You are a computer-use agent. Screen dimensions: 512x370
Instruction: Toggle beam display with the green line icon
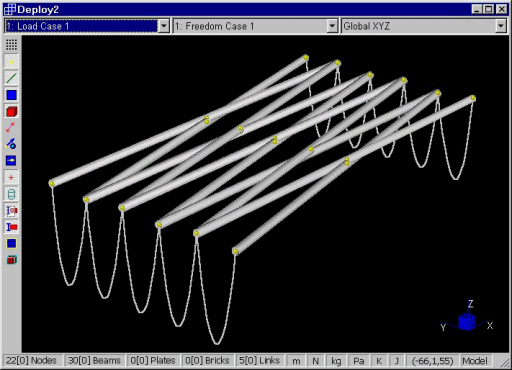tap(11, 79)
